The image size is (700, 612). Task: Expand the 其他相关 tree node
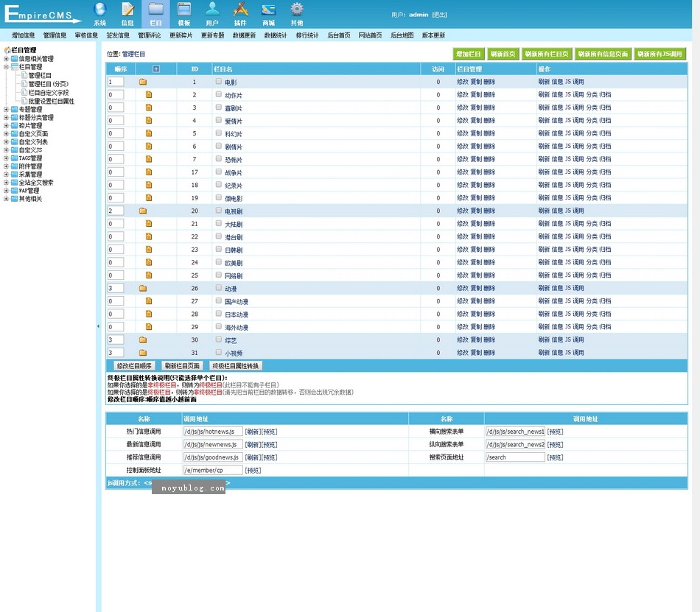coord(6,199)
